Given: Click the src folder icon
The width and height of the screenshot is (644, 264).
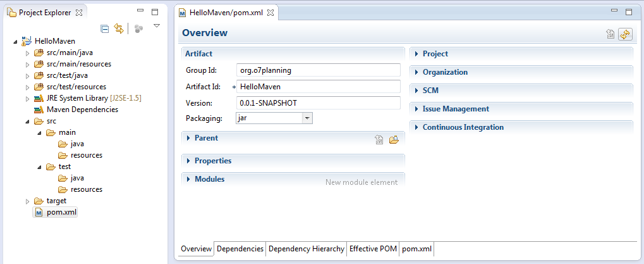Looking at the screenshot, I should point(39,121).
